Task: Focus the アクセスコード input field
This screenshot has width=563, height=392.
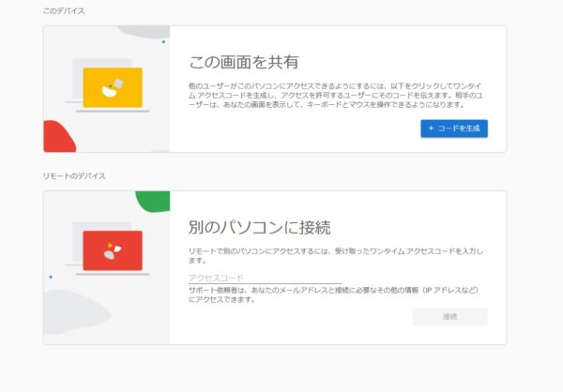Action: 264,278
